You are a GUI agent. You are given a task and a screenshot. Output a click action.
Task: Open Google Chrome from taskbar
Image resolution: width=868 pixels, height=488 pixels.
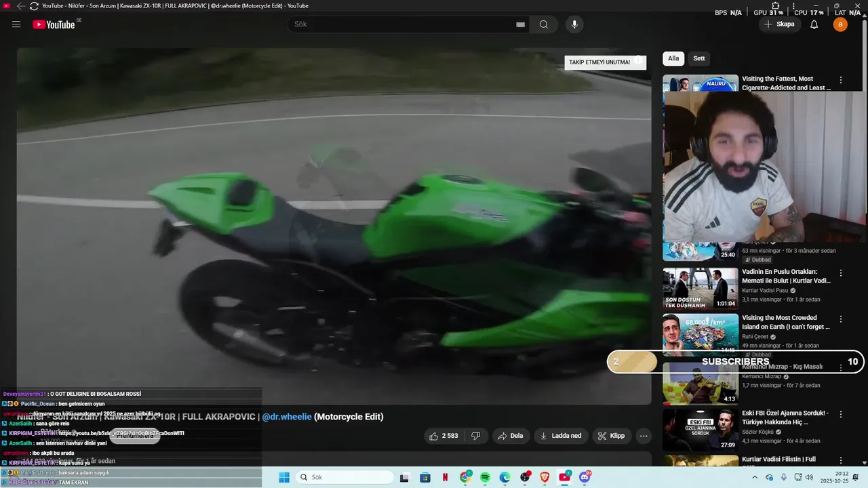click(465, 477)
